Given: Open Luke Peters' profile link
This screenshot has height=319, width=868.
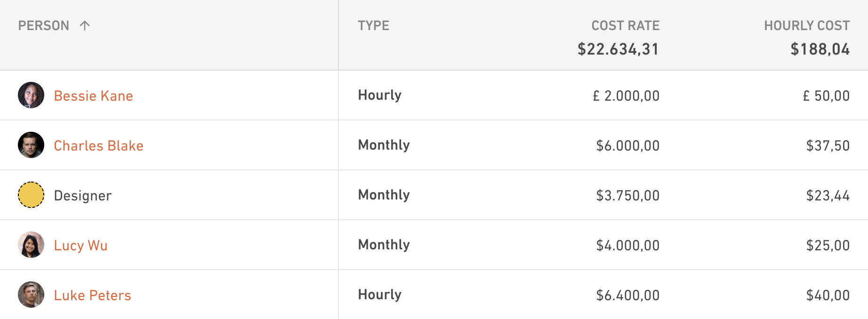Looking at the screenshot, I should (x=93, y=295).
